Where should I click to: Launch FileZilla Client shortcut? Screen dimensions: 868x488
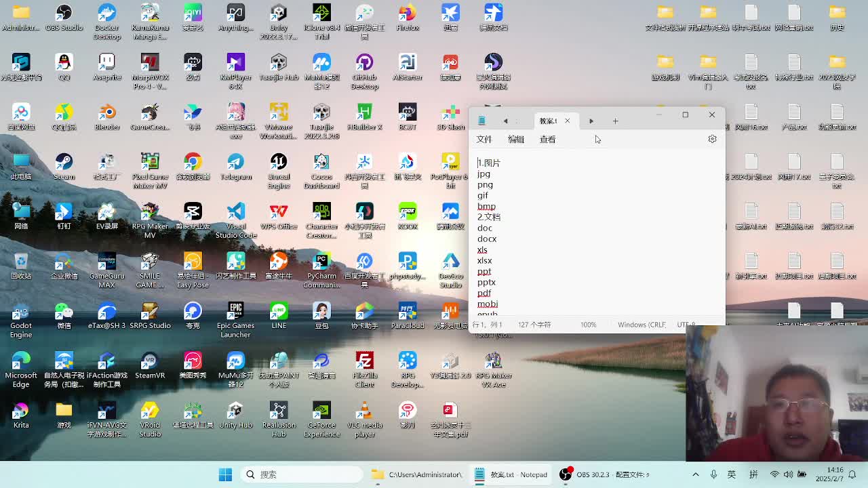pyautogui.click(x=365, y=369)
